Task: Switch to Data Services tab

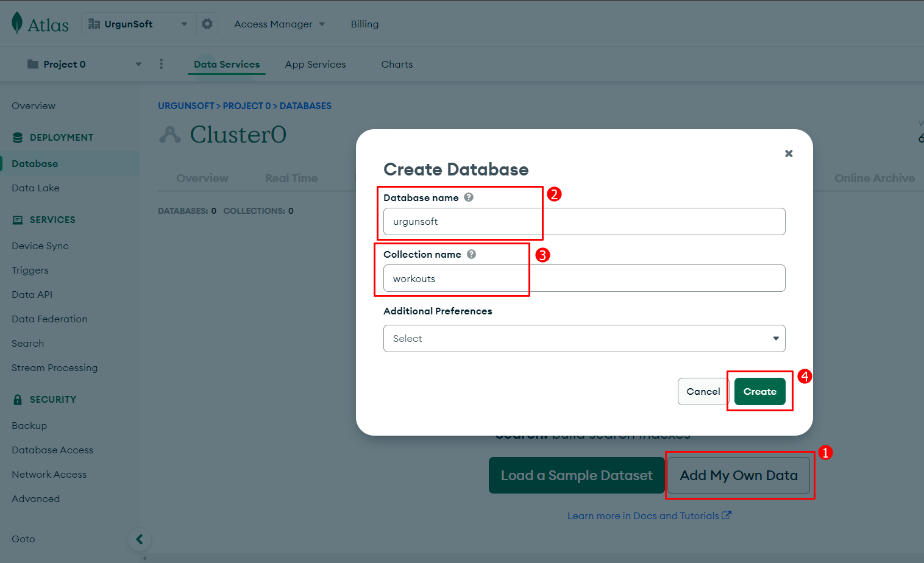Action: [x=227, y=65]
